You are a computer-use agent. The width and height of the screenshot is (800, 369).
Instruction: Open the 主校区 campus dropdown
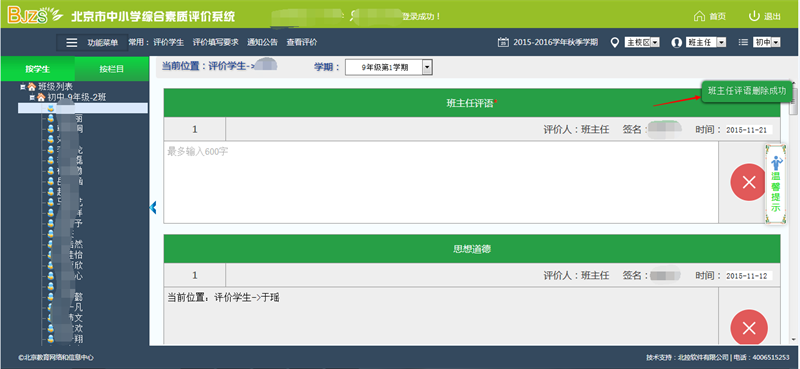pyautogui.click(x=642, y=42)
